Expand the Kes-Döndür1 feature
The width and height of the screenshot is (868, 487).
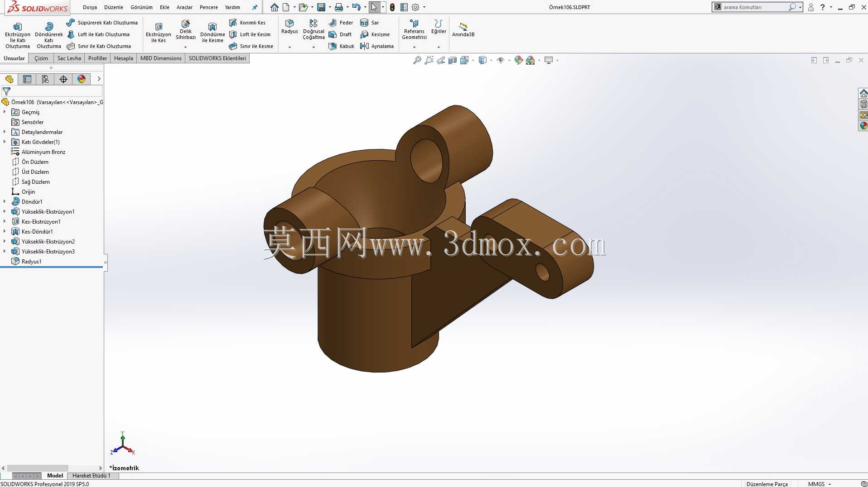(5, 231)
